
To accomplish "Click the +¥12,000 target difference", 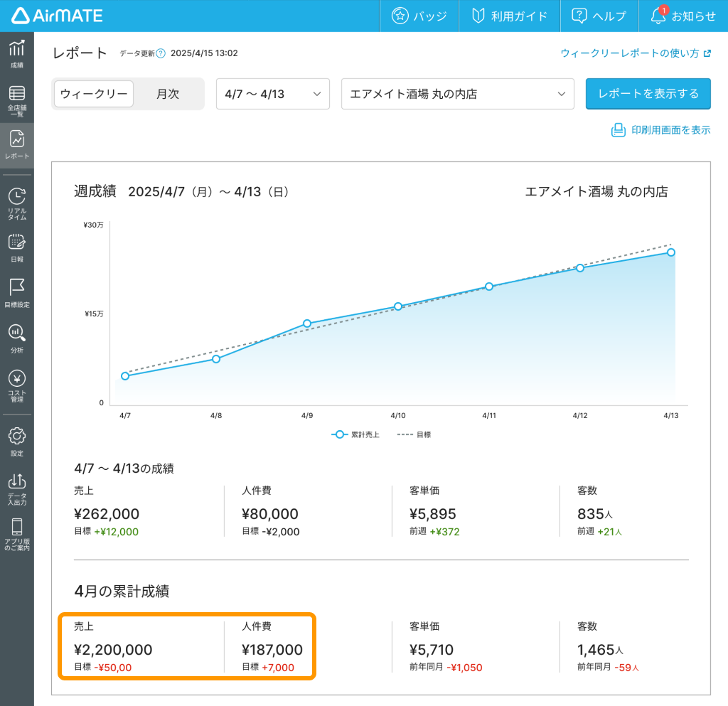I will 116,532.
